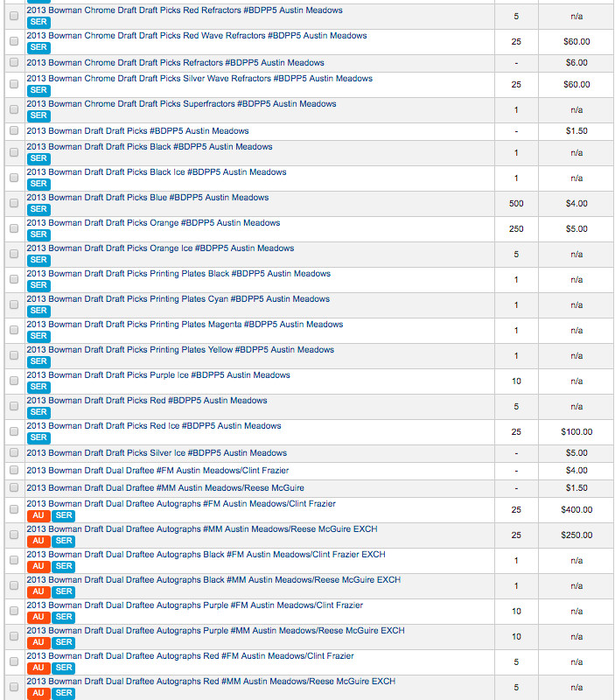Tick the Silver Wave Refractors row checkbox

click(x=14, y=84)
